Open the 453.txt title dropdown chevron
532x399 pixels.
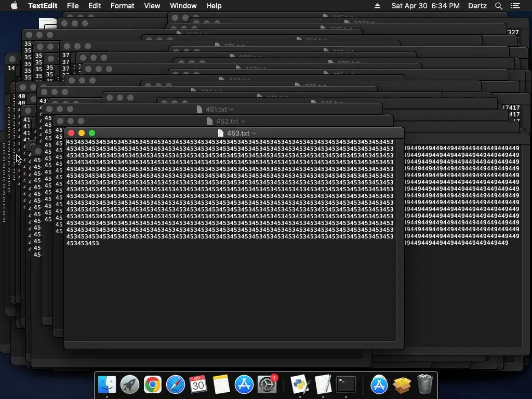click(x=254, y=134)
